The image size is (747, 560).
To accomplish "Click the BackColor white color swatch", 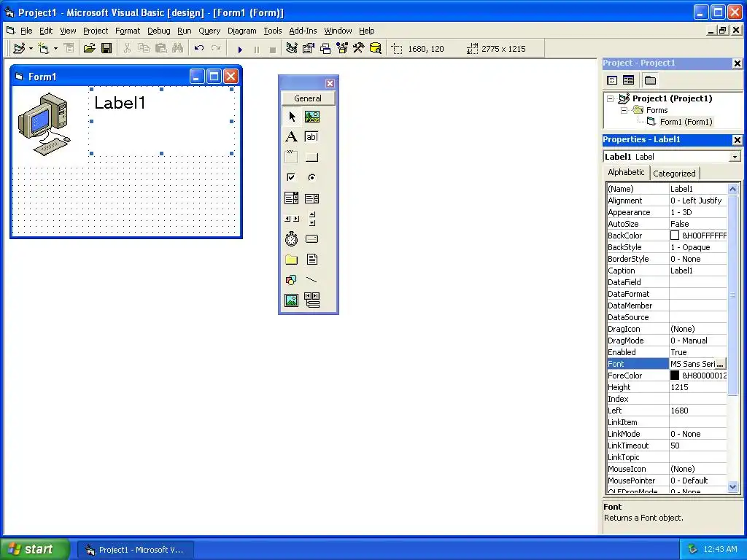I will click(675, 236).
